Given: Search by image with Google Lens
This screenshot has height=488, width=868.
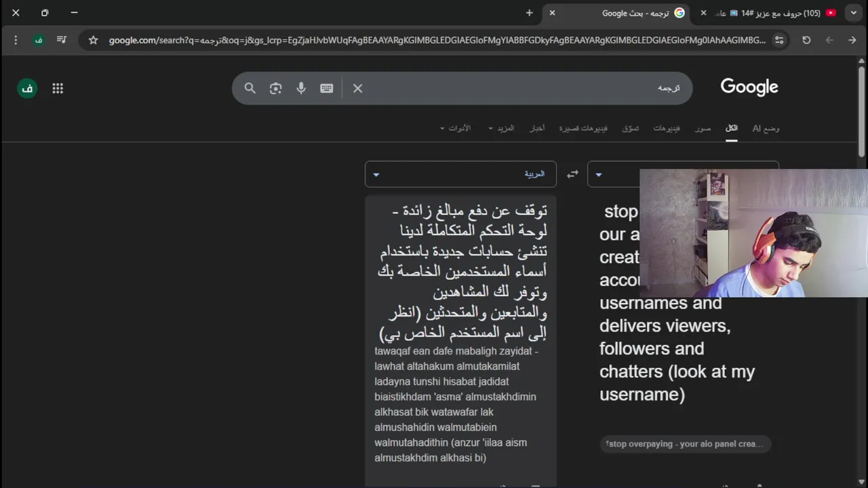Looking at the screenshot, I should (x=275, y=88).
